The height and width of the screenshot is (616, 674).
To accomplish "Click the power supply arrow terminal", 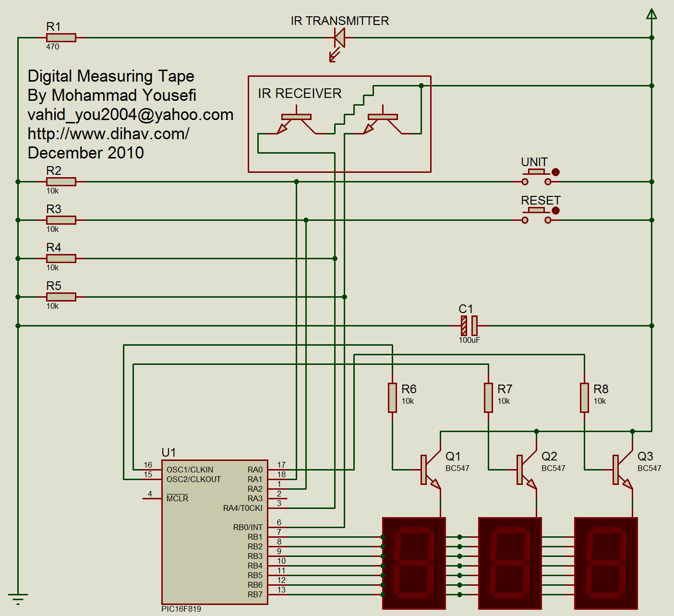I will tap(651, 14).
